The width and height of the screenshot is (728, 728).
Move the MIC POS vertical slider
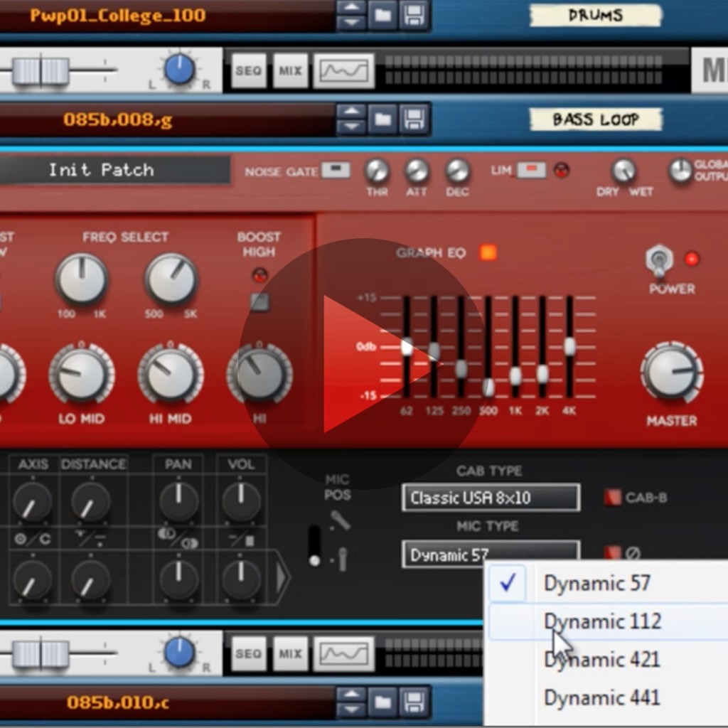coord(314,545)
